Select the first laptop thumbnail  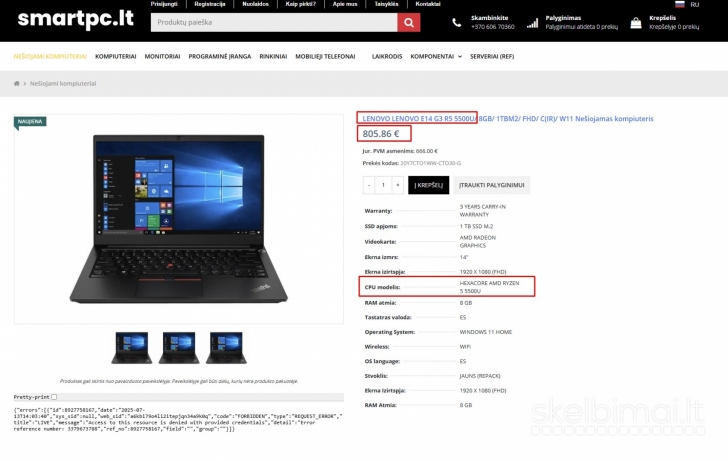131,348
